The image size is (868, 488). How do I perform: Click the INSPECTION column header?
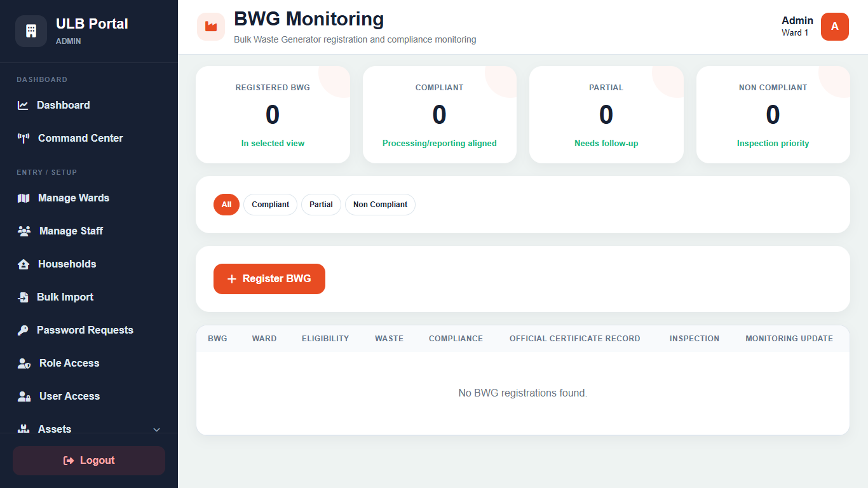[695, 339]
